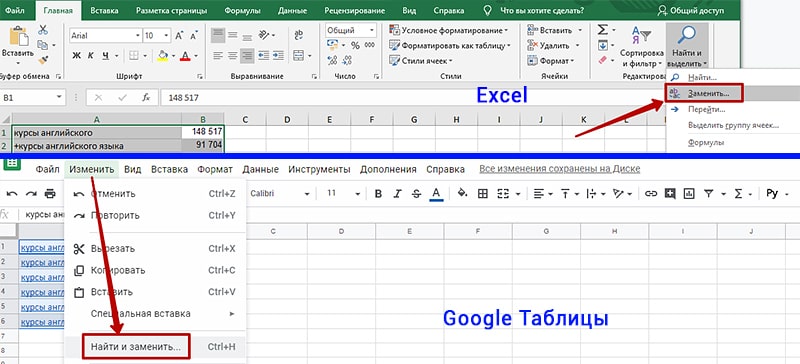Apply percent style in Excel
The image size is (800, 364).
click(355, 45)
